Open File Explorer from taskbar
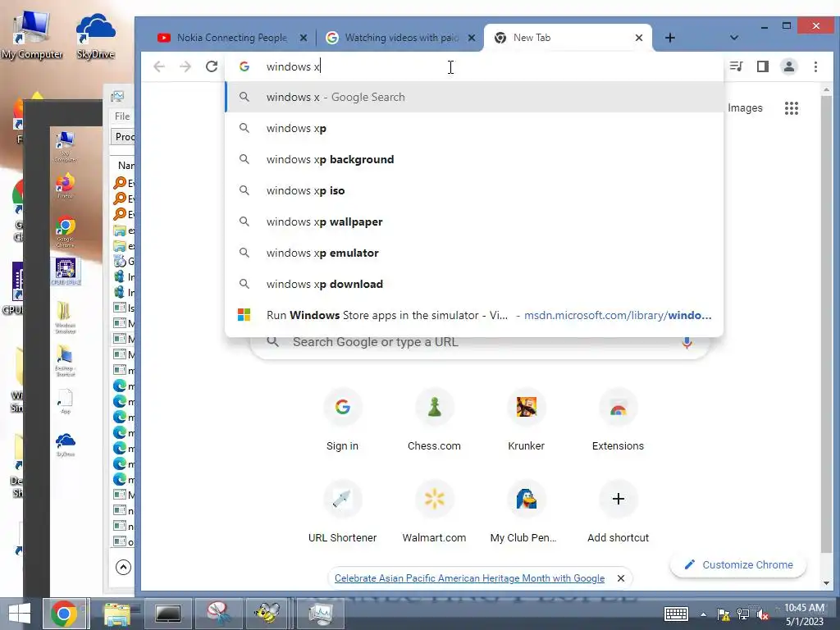 click(116, 614)
